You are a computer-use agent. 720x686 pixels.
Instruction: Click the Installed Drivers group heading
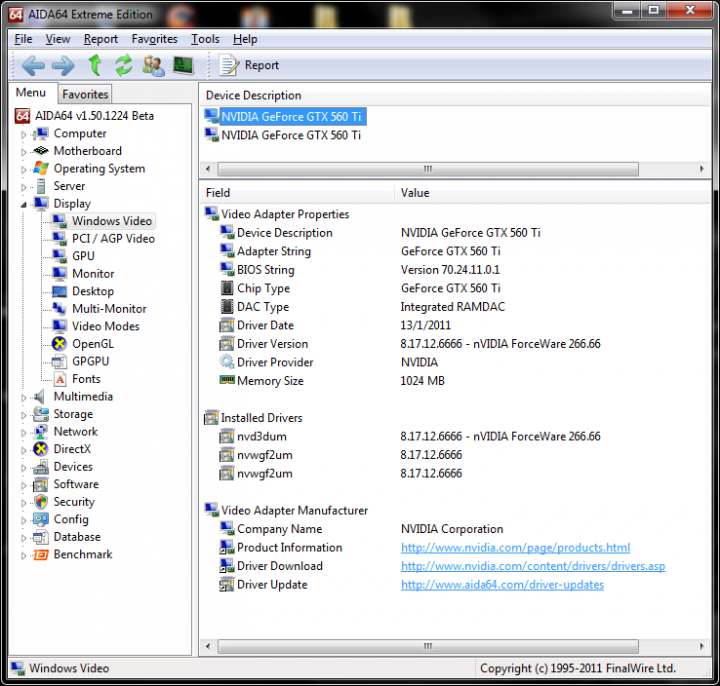tap(253, 418)
